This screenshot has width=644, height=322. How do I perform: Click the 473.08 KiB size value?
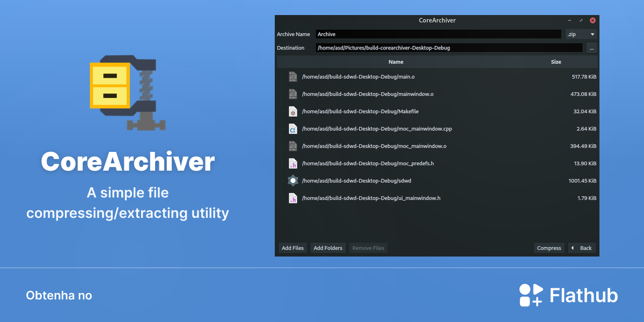coord(584,94)
